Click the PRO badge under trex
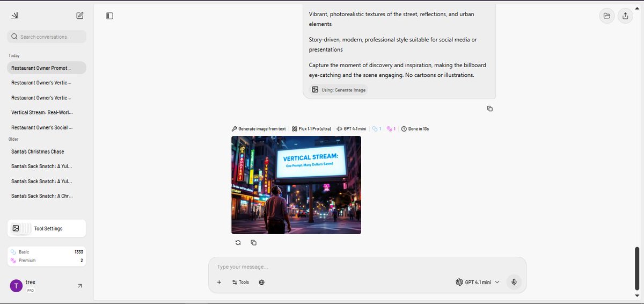This screenshot has height=304, width=644. pos(30,290)
